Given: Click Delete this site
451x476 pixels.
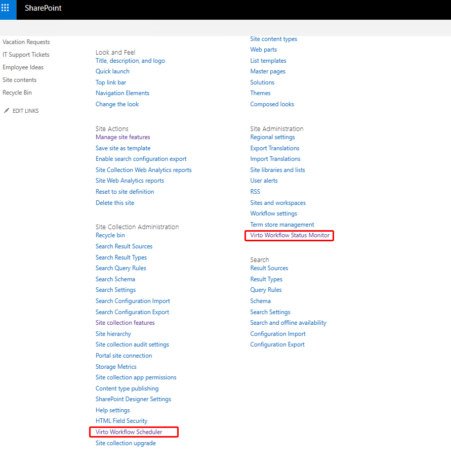Looking at the screenshot, I should click(115, 202).
